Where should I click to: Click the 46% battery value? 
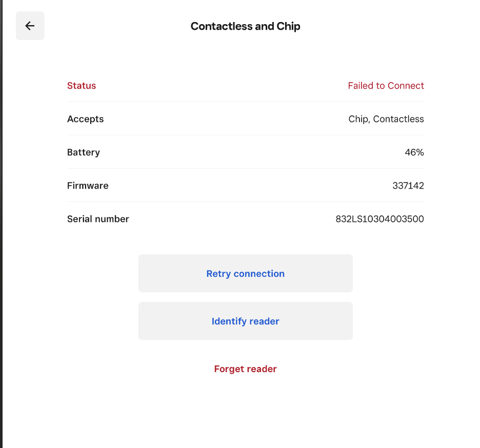tap(414, 152)
